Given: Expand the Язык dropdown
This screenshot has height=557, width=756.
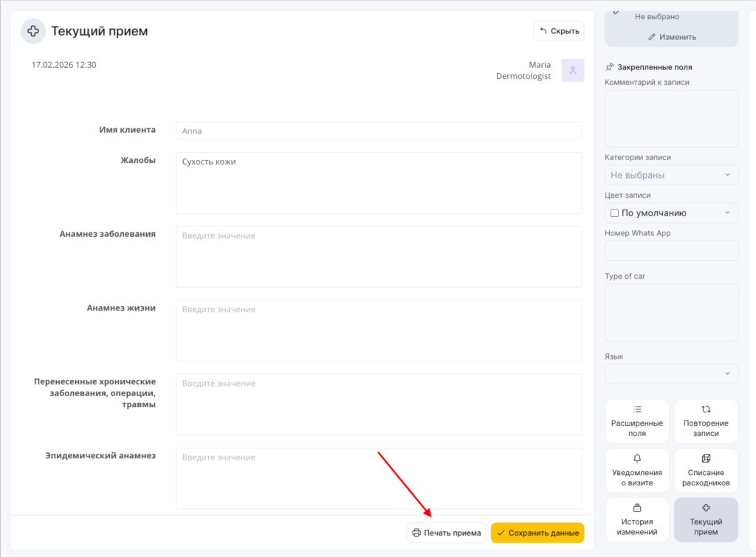Looking at the screenshot, I should click(671, 373).
